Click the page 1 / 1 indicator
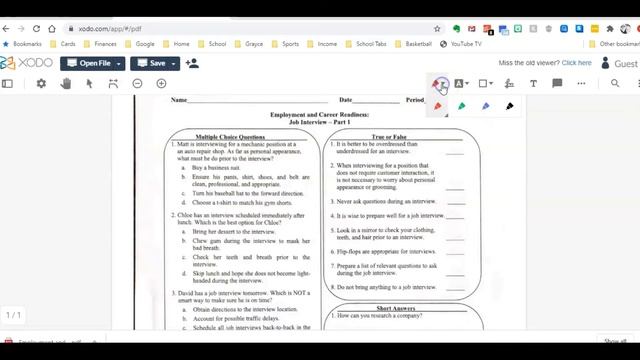 tap(13, 315)
